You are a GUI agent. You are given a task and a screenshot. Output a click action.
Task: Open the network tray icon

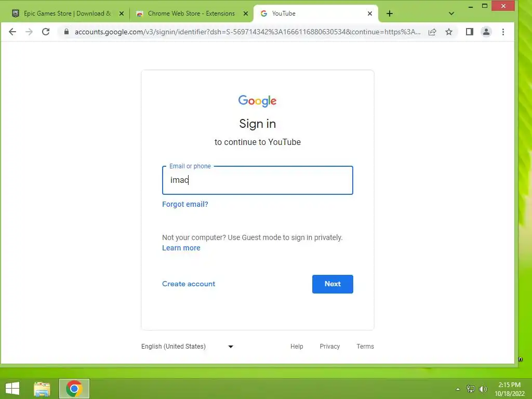[471, 389]
